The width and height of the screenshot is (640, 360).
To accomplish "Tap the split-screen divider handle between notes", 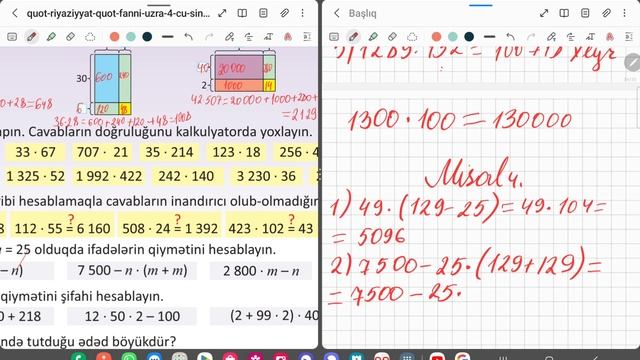I will pos(320,176).
